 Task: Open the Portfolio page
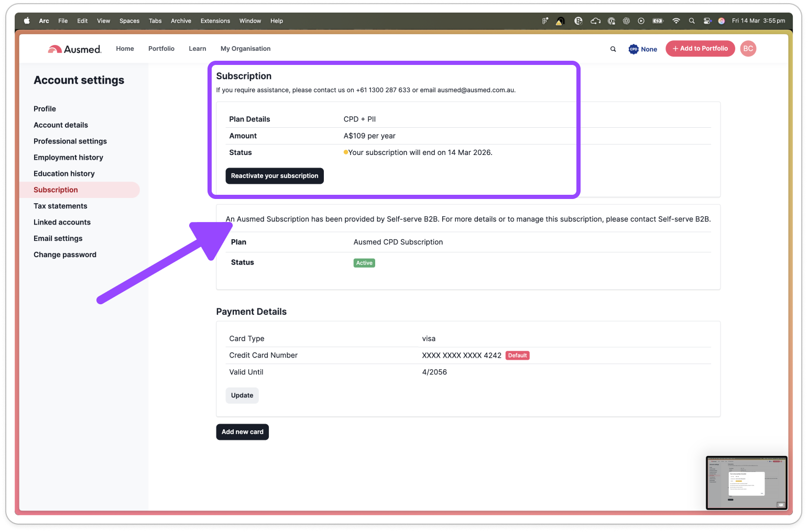coord(161,49)
